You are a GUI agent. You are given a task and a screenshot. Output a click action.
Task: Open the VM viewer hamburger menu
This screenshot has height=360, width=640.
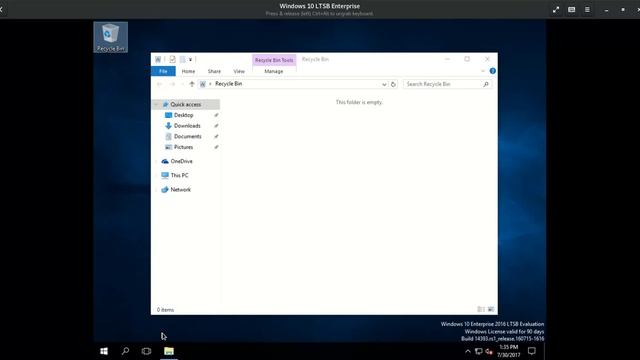[x=587, y=9]
